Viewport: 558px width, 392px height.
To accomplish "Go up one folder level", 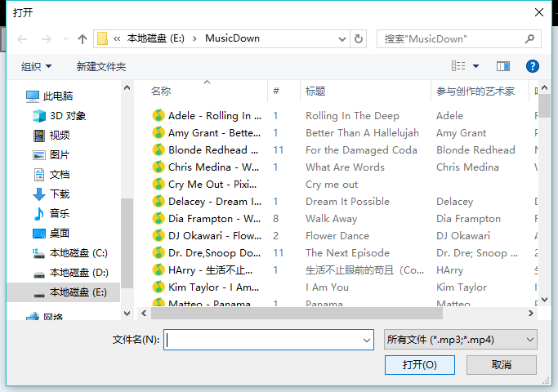I will [83, 38].
